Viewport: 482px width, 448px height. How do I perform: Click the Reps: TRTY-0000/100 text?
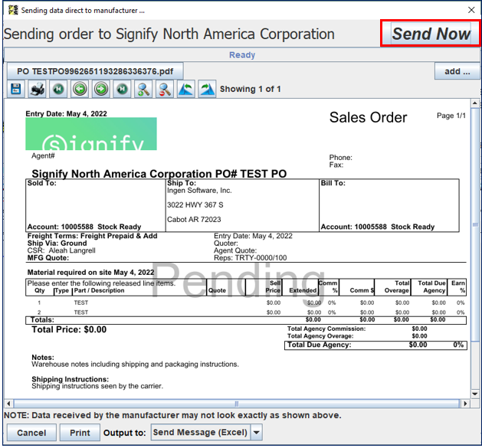click(251, 258)
